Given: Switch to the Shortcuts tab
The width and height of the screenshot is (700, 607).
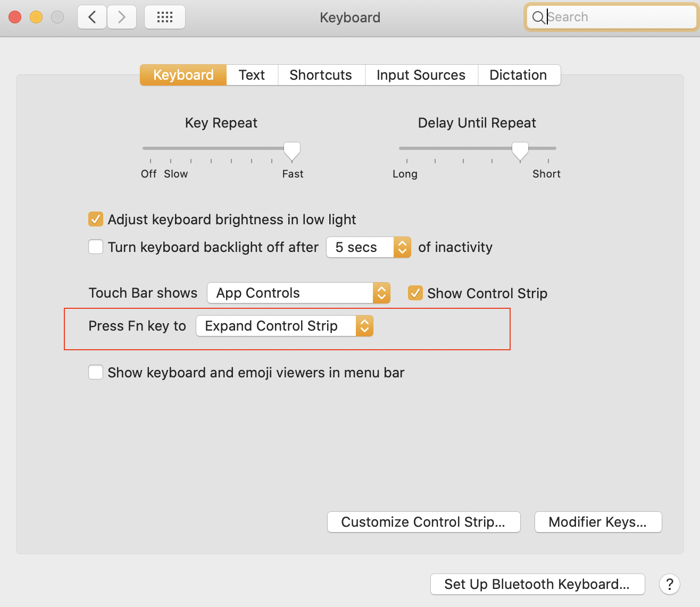Looking at the screenshot, I should (x=321, y=75).
